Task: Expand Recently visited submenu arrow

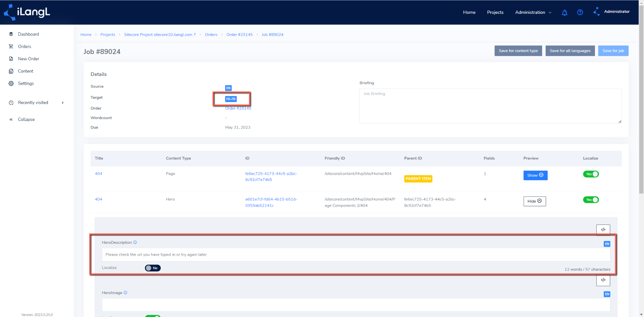Action: point(63,103)
